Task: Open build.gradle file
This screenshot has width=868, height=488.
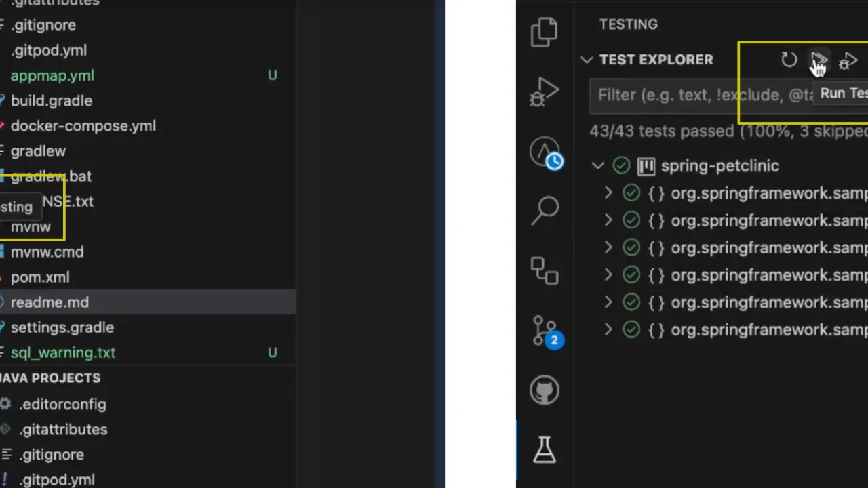Action: 52,100
